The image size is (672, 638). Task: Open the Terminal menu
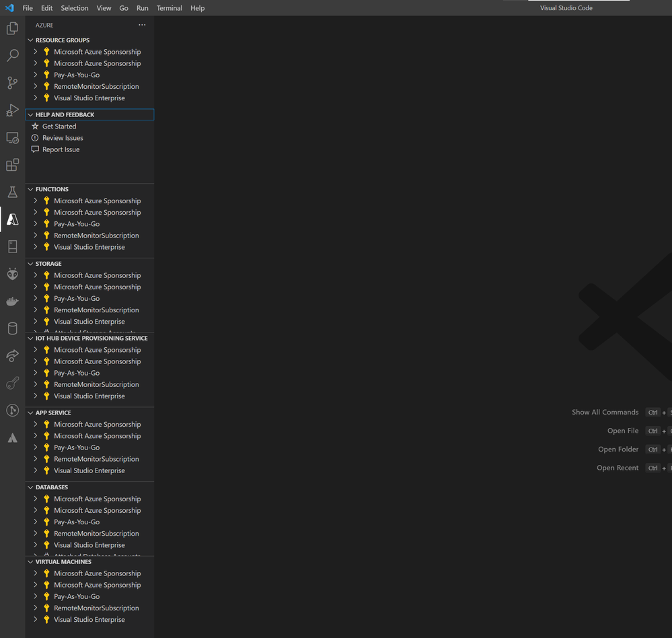(x=170, y=7)
